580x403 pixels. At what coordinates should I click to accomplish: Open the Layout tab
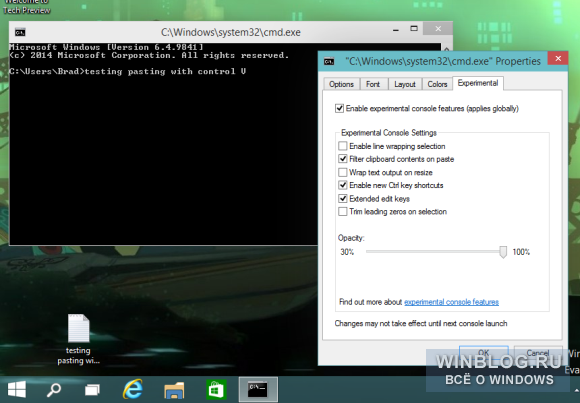point(405,84)
